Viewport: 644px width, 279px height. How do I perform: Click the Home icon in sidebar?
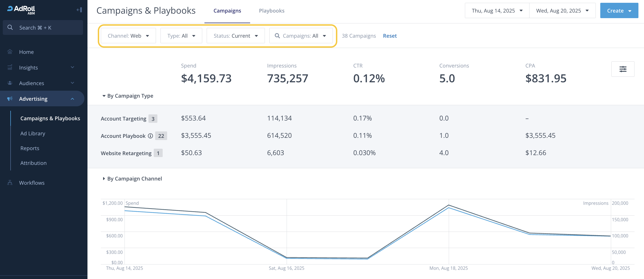[10, 52]
